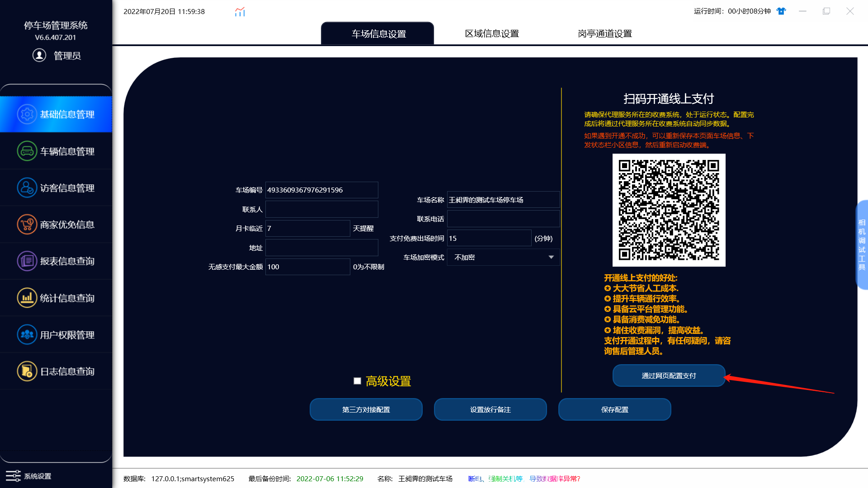Open the 日志信息查询 log icon

click(27, 371)
